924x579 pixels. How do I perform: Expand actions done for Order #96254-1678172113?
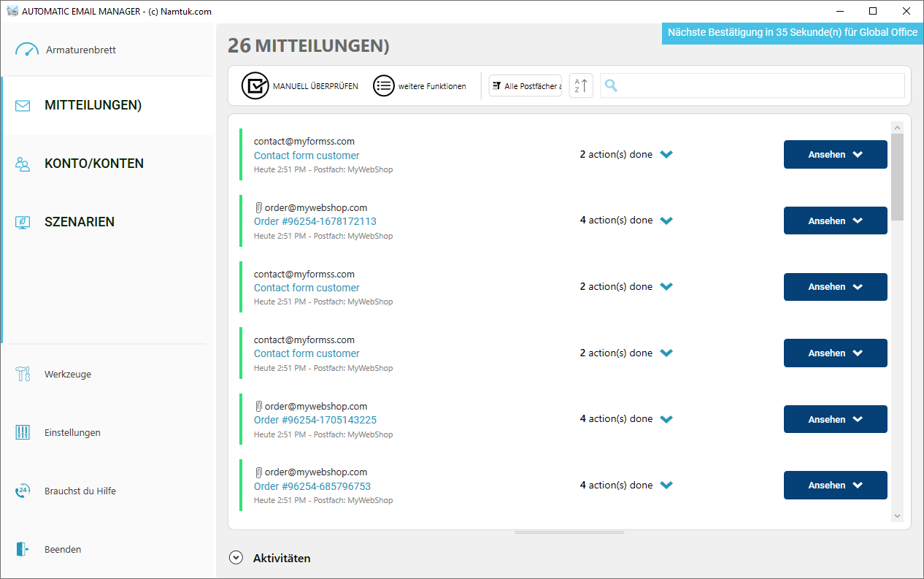(666, 221)
